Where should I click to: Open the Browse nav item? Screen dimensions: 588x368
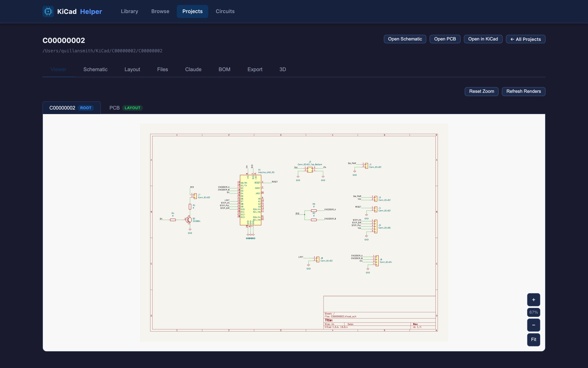pyautogui.click(x=160, y=11)
